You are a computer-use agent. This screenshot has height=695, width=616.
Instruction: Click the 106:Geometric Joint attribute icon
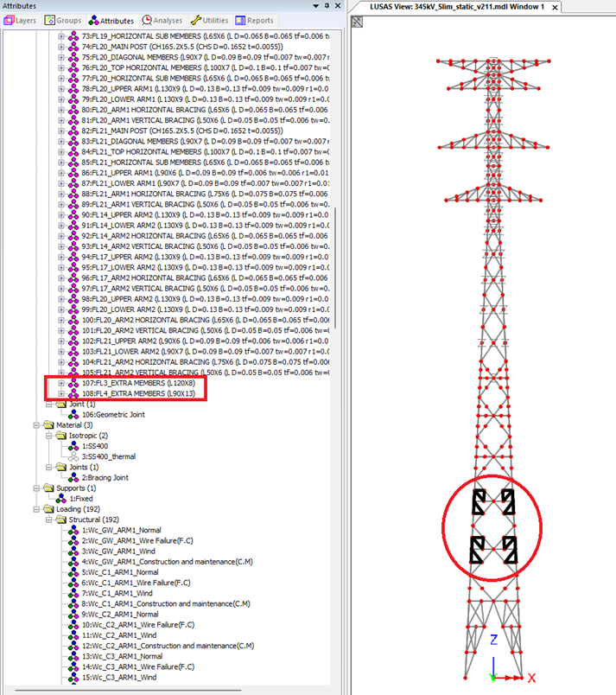pos(73,414)
